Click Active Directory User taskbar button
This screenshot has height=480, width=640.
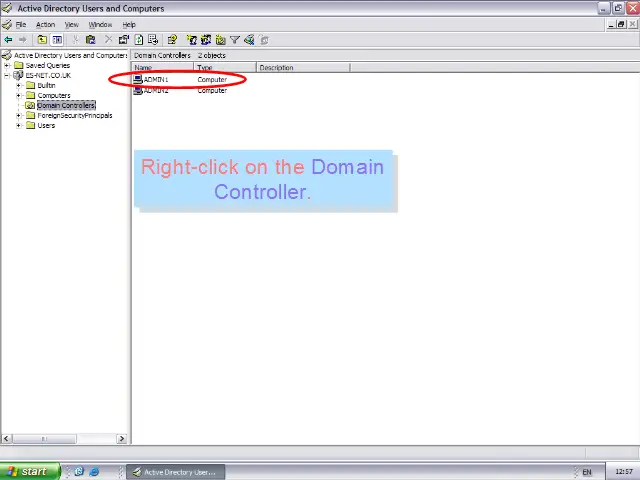pyautogui.click(x=176, y=472)
